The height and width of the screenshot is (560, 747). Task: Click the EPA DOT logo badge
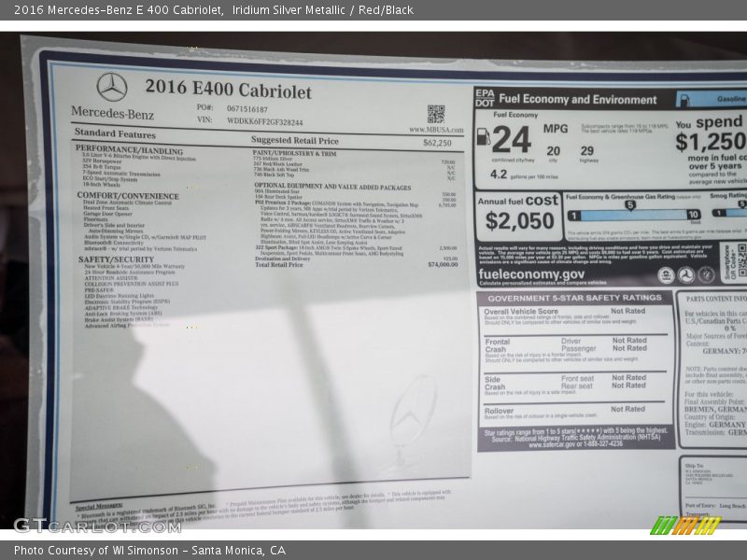[x=485, y=98]
